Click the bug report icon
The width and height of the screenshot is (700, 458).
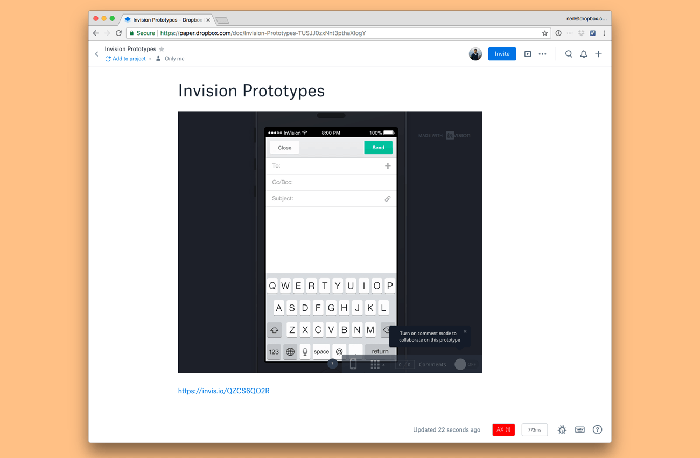(x=562, y=430)
